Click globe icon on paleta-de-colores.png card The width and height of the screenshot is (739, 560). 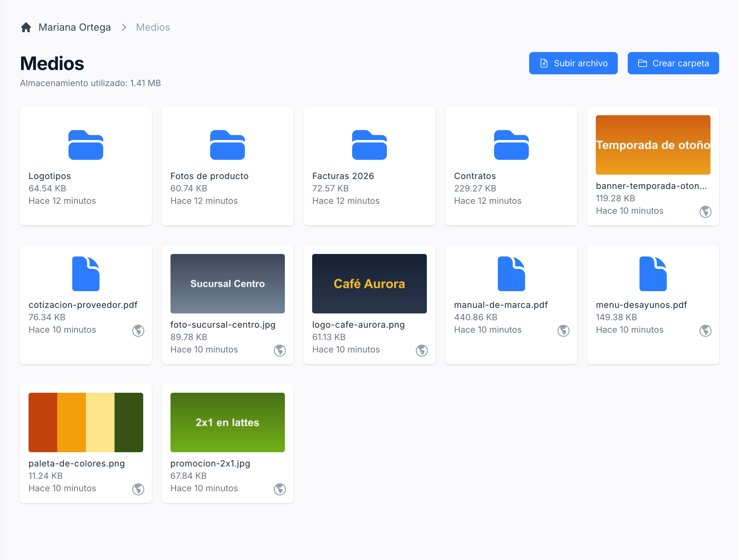pyautogui.click(x=138, y=489)
